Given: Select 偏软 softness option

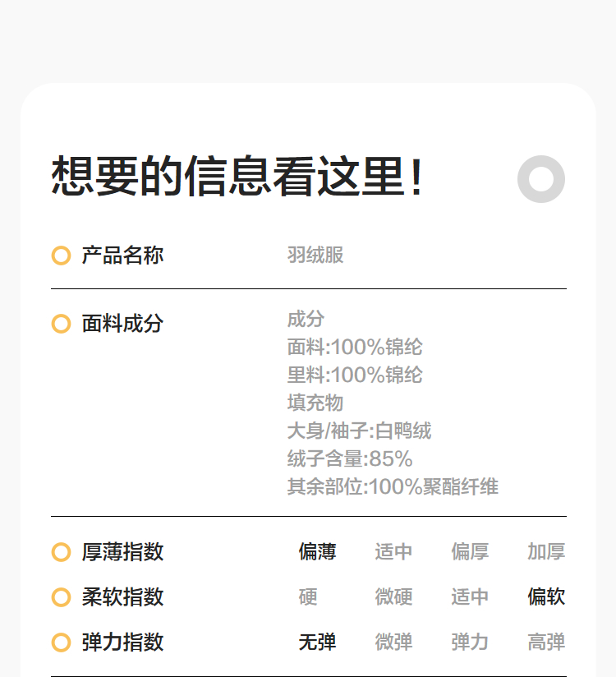Looking at the screenshot, I should [546, 597].
